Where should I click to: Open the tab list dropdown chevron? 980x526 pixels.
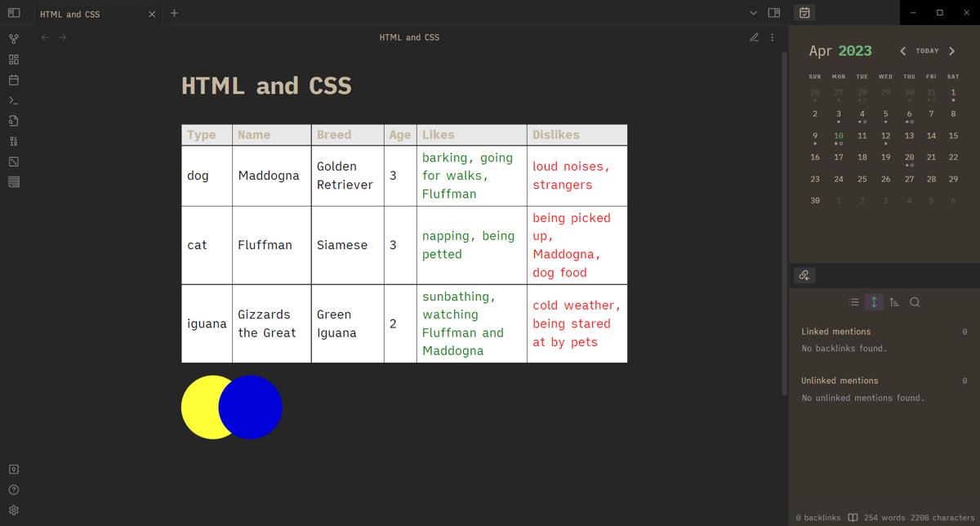(753, 13)
